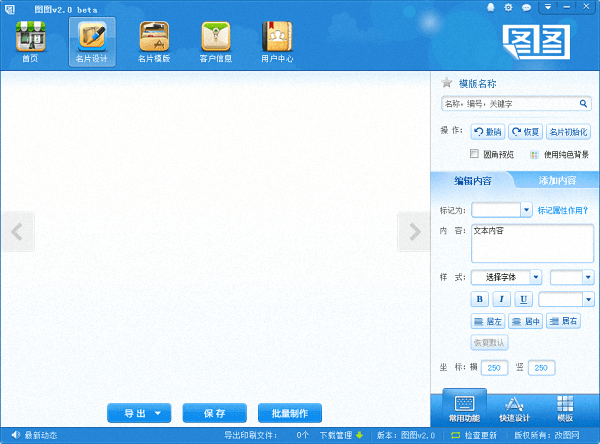Click the 检查更新 refresh icon
Viewport: 600px width, 444px height.
point(456,435)
